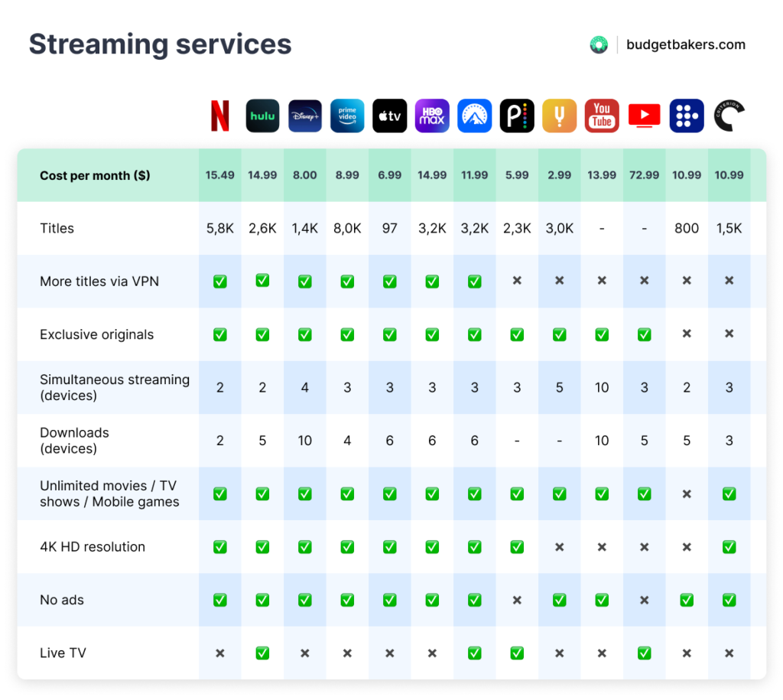
Task: Click the Mubi blue dots logo
Action: pyautogui.click(x=687, y=116)
